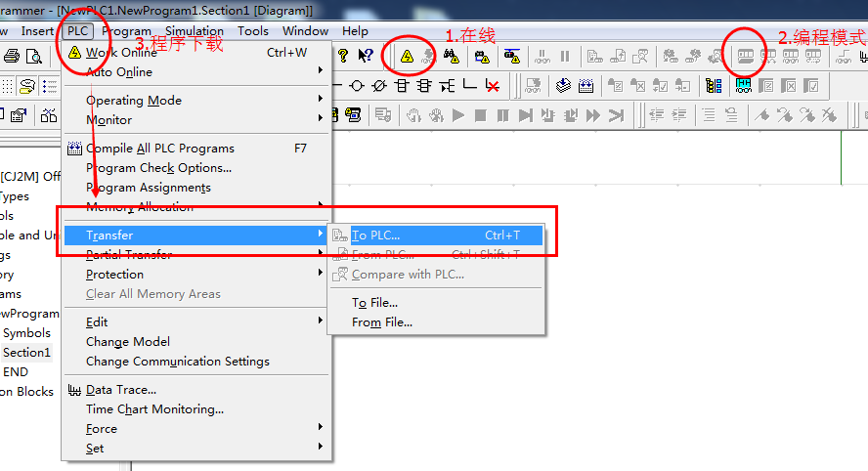Click the yellow question mark Help icon
The width and height of the screenshot is (868, 471).
point(343,57)
